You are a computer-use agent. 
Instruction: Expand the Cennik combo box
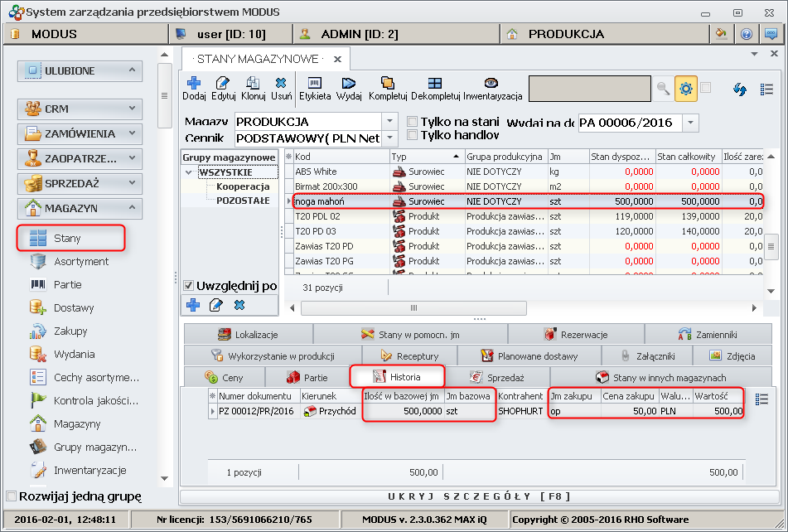coord(390,138)
